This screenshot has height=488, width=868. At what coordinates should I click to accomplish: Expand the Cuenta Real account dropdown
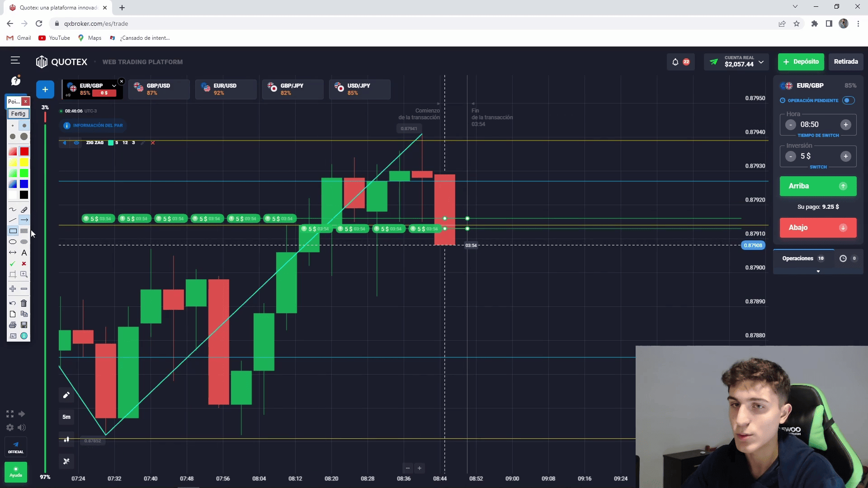pyautogui.click(x=761, y=62)
